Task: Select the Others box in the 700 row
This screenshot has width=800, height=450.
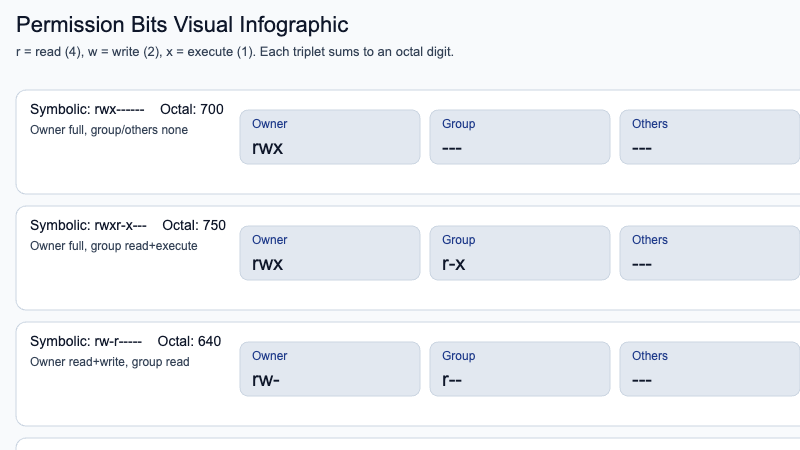Action: tap(709, 137)
